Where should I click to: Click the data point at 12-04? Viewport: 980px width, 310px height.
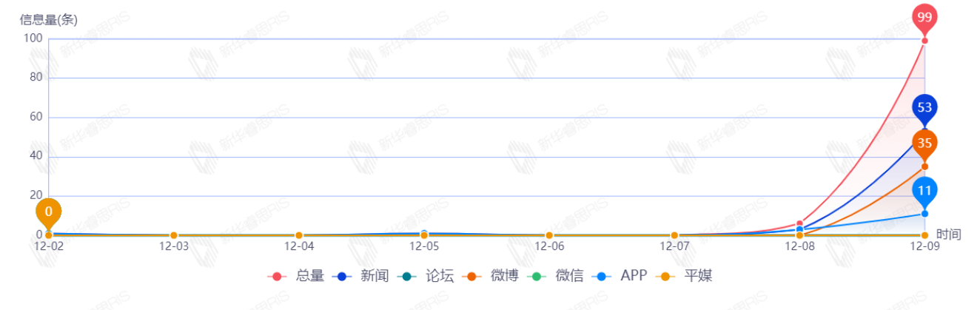pyautogui.click(x=299, y=235)
